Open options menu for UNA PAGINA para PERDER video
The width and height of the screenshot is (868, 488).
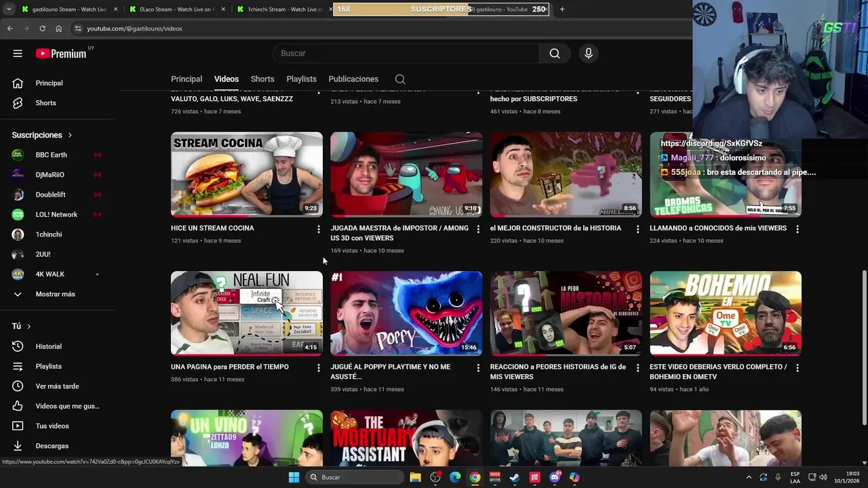click(319, 368)
